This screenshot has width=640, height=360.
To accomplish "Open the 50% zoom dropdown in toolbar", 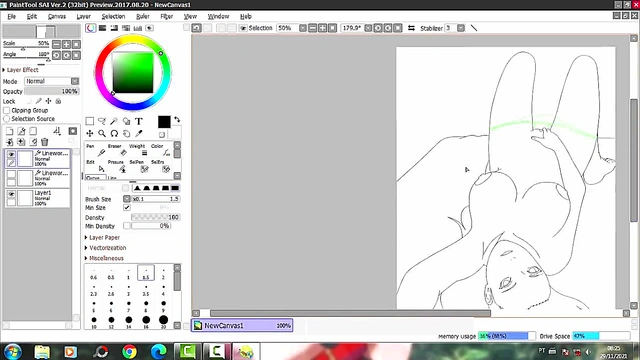I will [x=302, y=28].
